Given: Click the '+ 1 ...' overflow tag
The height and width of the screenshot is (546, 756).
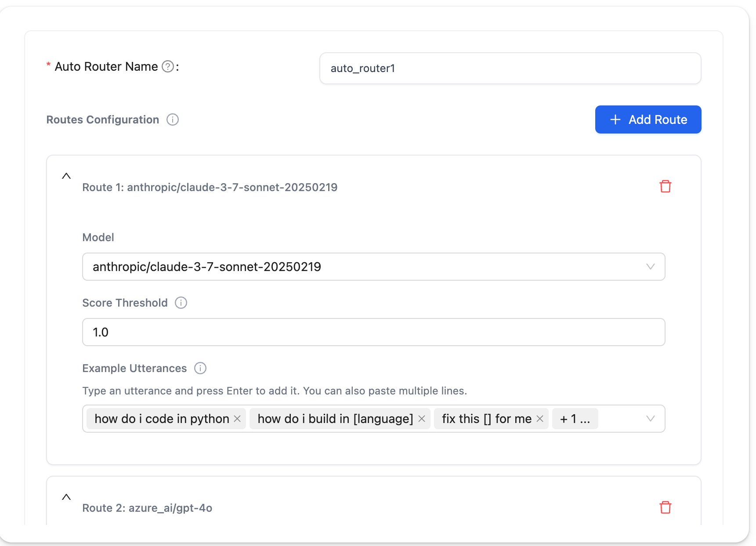Looking at the screenshot, I should point(575,419).
